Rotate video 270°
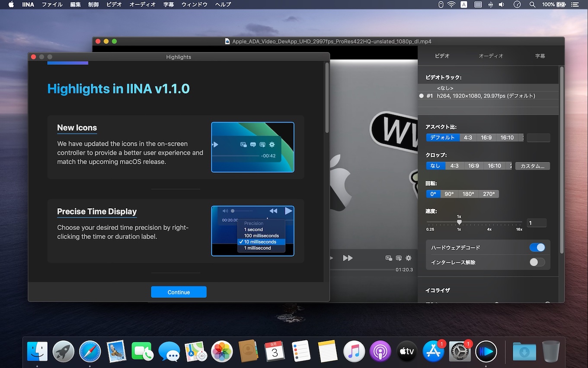The image size is (588, 368). point(489,194)
